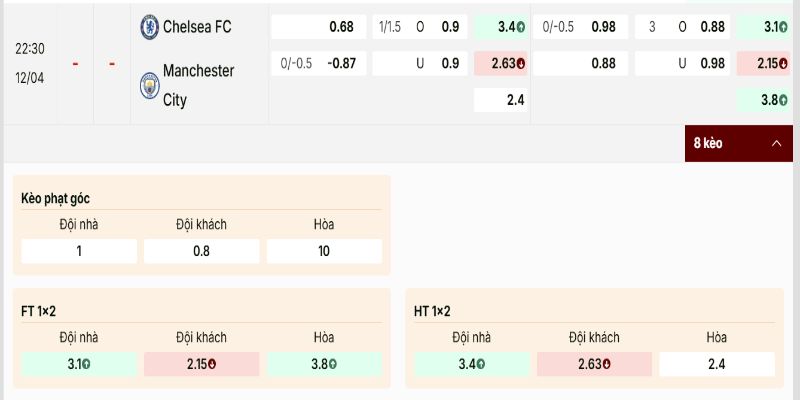This screenshot has height=400, width=800.
Task: Select Chelsea FC team name
Action: click(196, 27)
